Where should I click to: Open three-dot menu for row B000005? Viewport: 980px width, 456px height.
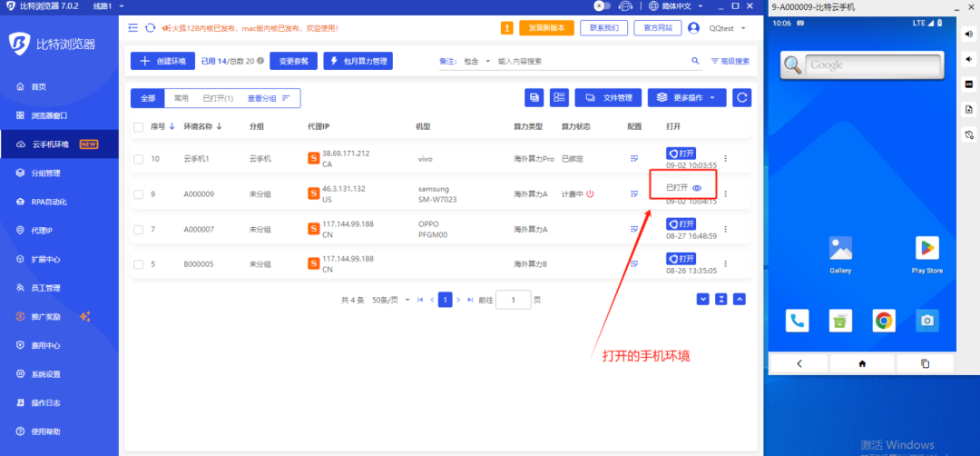click(x=725, y=264)
